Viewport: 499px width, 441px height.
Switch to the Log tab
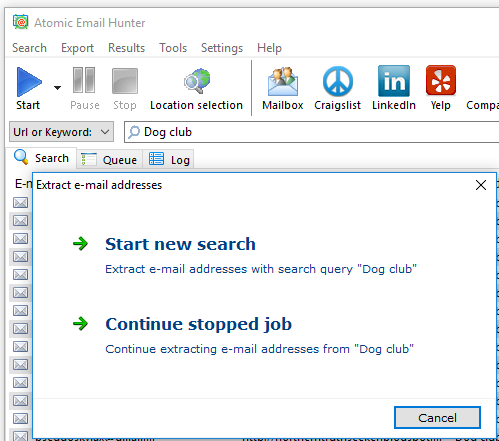tap(169, 159)
